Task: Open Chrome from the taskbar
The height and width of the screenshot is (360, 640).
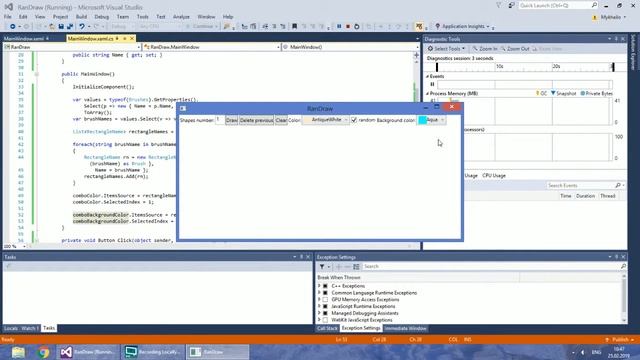Action: 44,352
